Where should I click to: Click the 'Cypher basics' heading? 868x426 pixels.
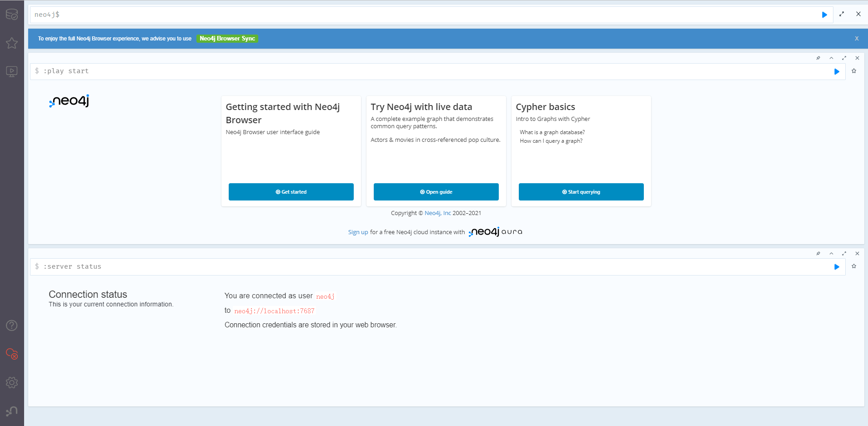[545, 107]
